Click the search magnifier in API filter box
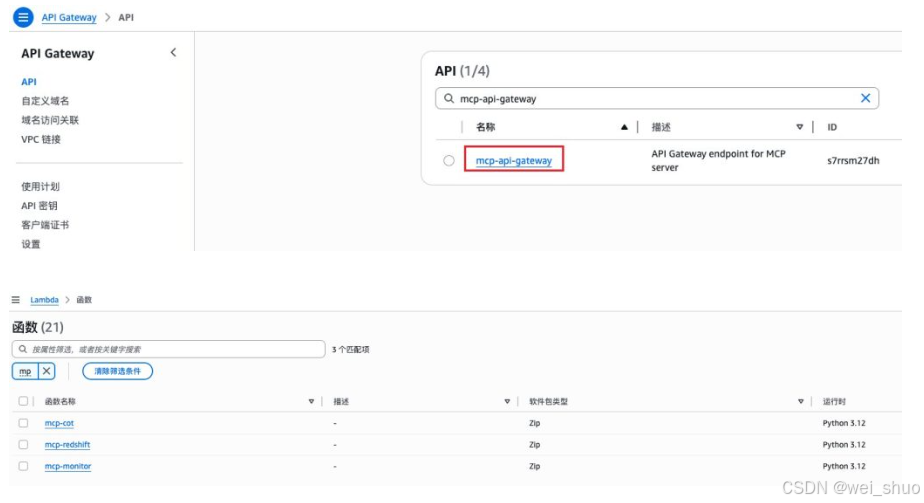 [x=449, y=98]
